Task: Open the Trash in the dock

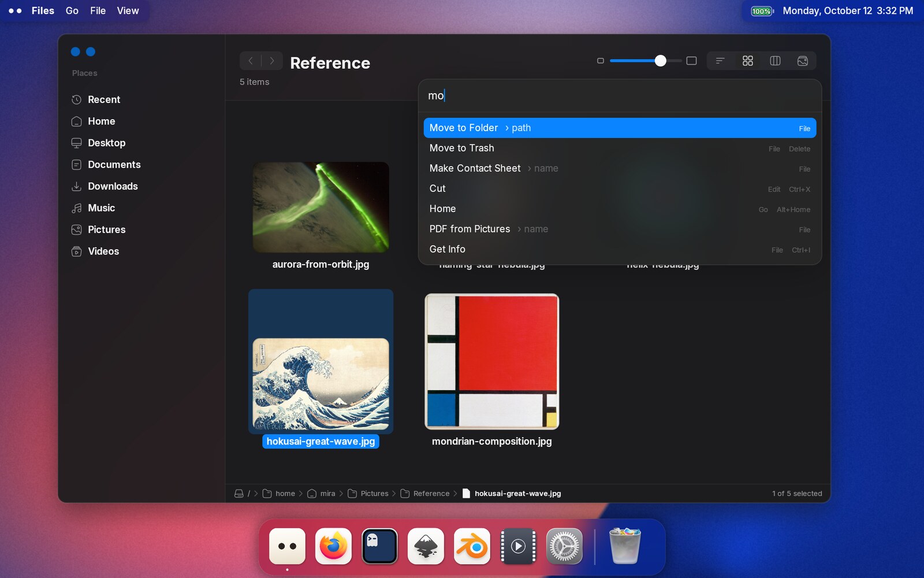Action: [625, 546]
